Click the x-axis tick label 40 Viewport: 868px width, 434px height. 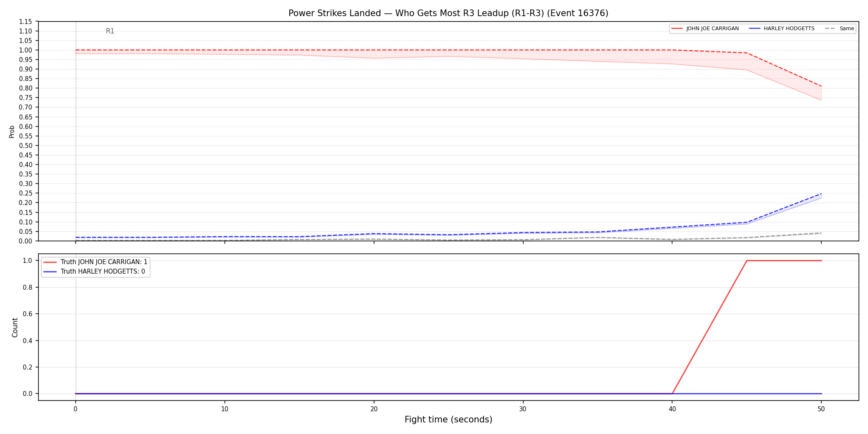point(672,409)
